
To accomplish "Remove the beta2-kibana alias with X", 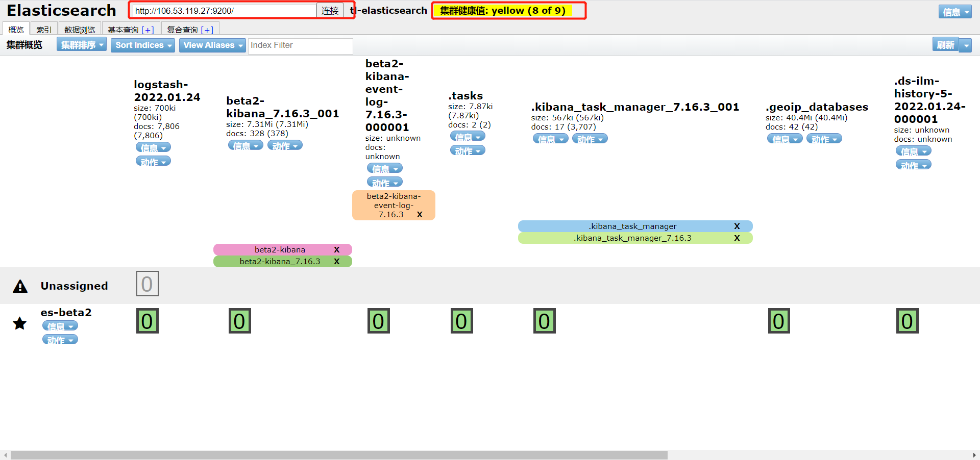I will [x=336, y=250].
